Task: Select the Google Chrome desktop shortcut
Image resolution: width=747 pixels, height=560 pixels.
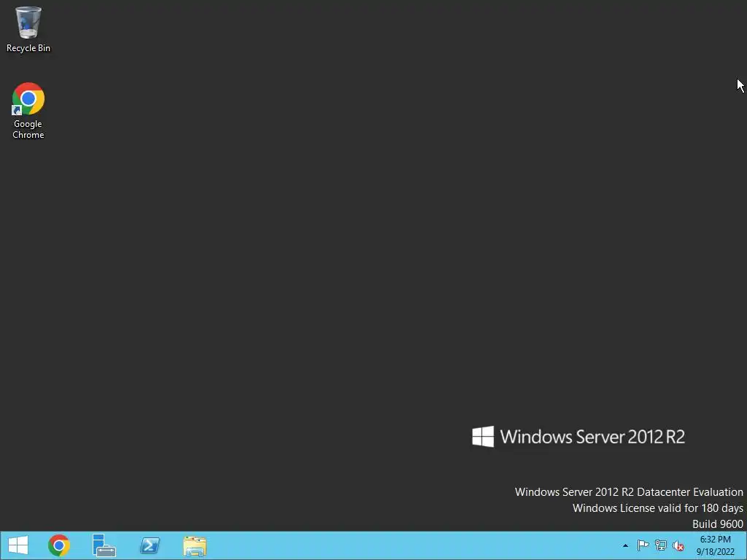Action: pyautogui.click(x=28, y=111)
